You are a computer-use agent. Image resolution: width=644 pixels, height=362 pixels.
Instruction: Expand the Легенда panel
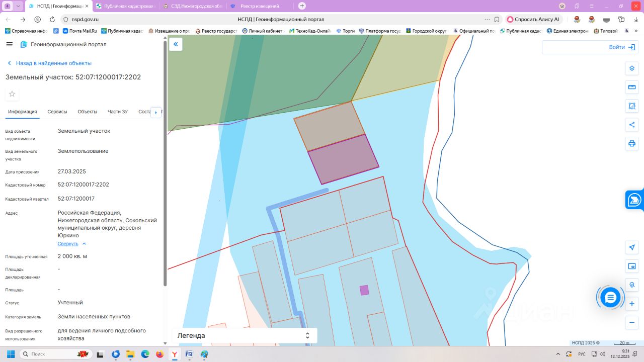(245, 335)
